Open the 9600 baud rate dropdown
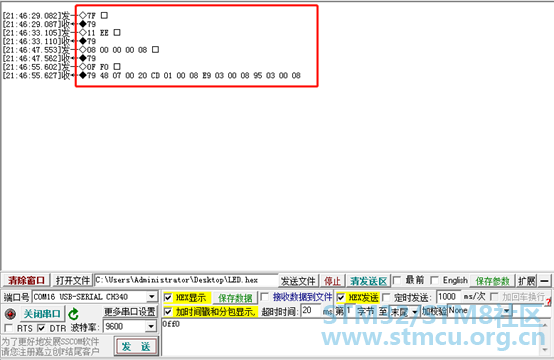Screen dimensions: 554x360 [x=151, y=326]
